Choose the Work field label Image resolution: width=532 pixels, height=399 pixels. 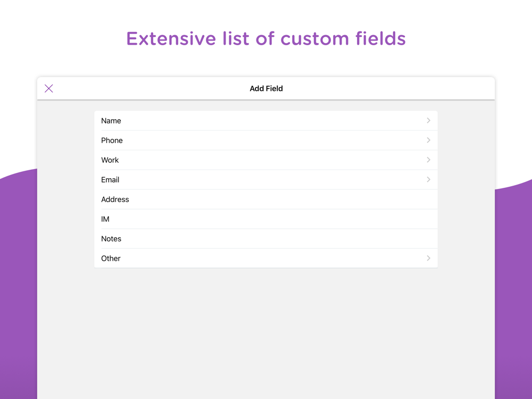click(110, 160)
